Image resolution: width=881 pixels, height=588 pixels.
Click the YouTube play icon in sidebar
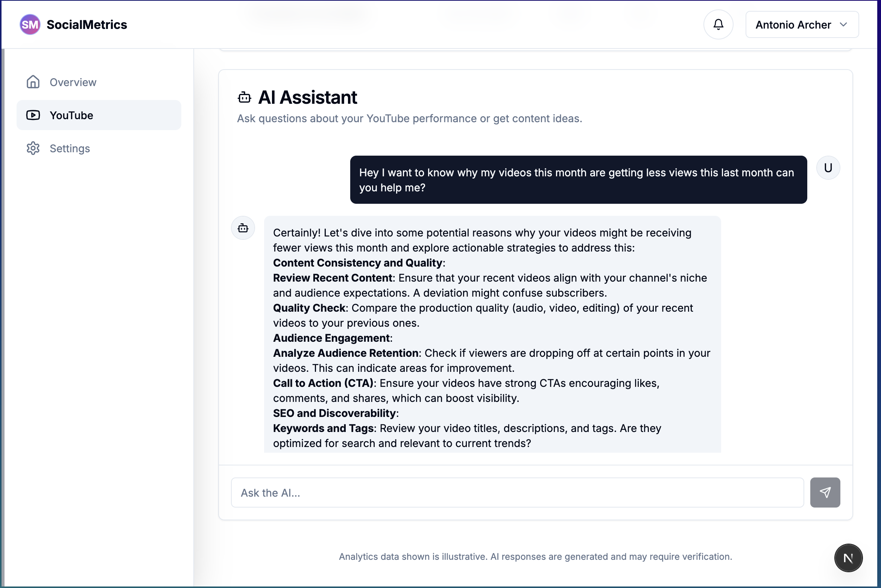click(x=33, y=115)
